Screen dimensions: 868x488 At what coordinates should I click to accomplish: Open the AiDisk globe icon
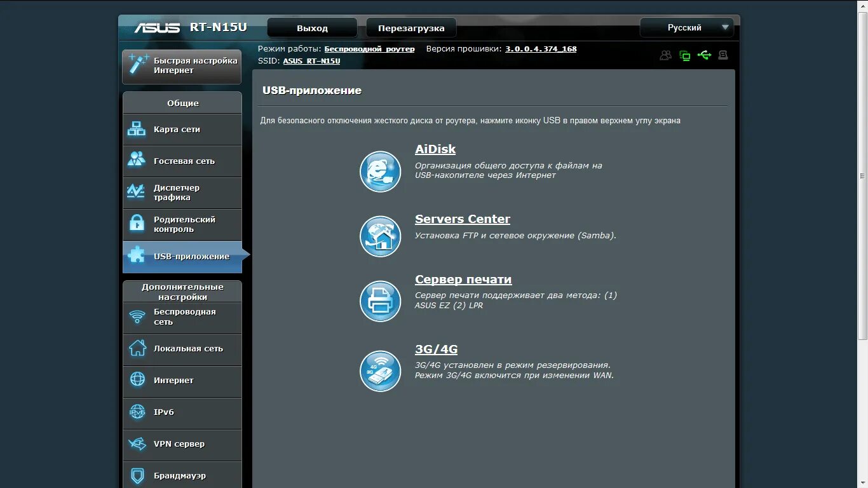pos(381,172)
